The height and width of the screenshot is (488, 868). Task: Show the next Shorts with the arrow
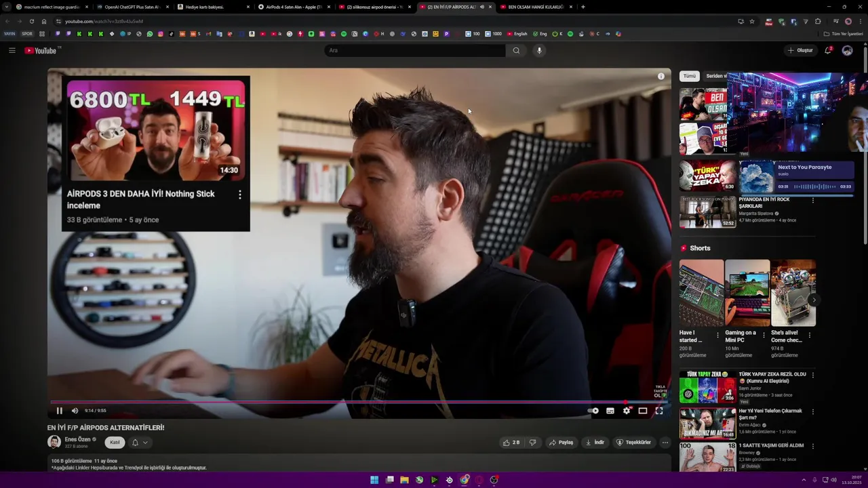tap(813, 300)
